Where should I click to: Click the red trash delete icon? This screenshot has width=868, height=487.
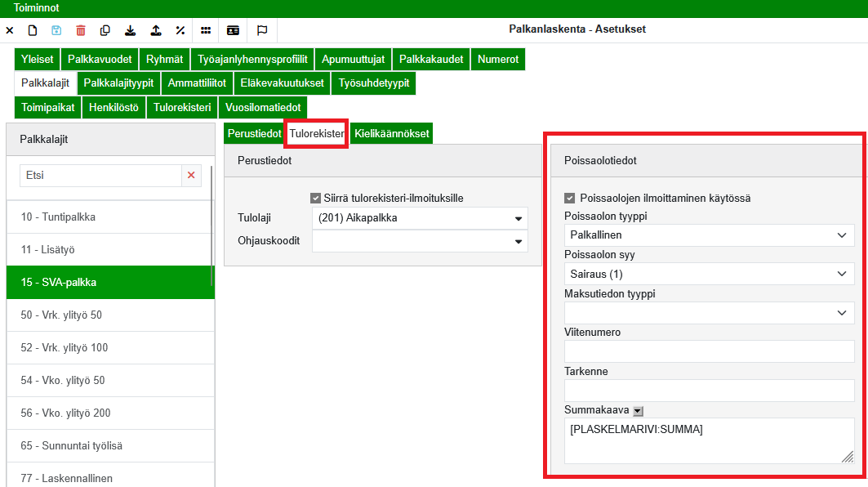click(80, 30)
